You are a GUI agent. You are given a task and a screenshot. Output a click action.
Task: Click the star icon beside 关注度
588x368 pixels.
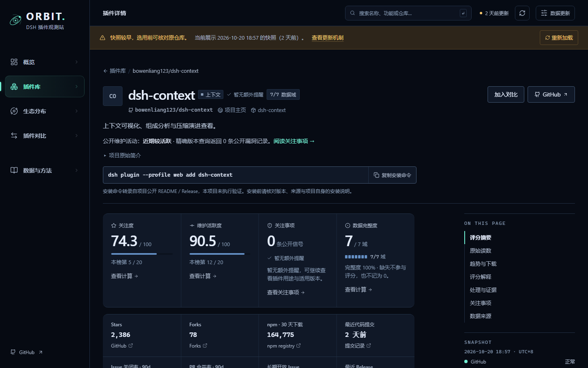[x=114, y=225]
